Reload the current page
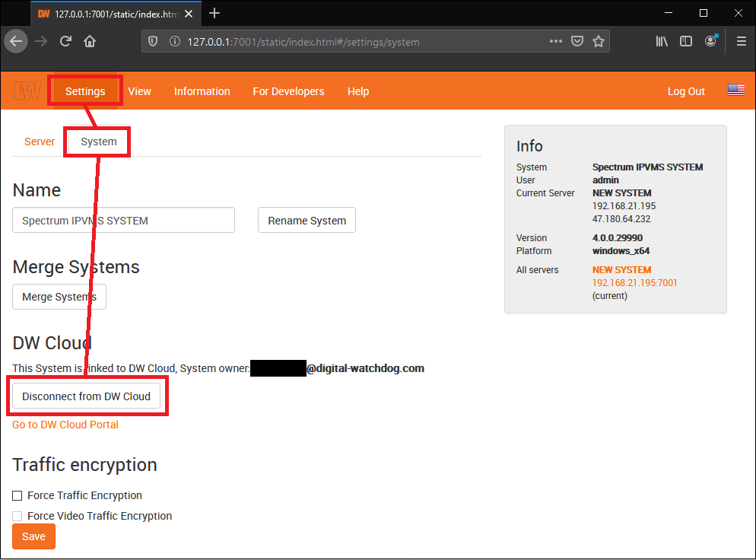 [65, 42]
